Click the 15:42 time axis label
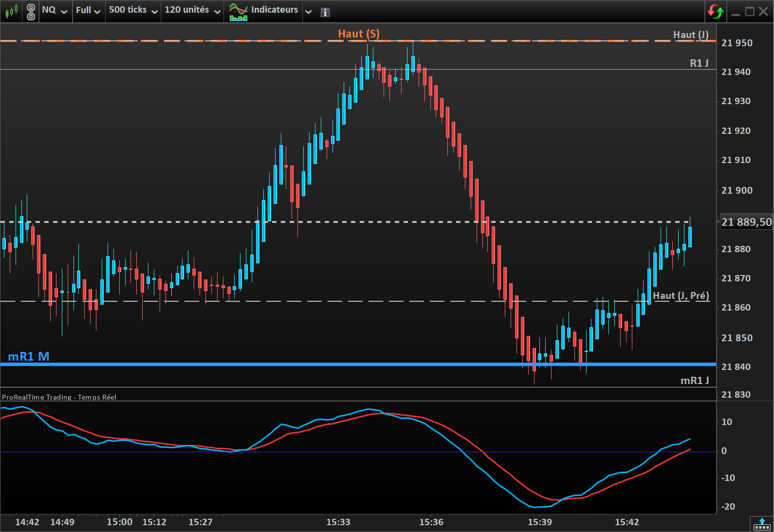 (x=627, y=522)
